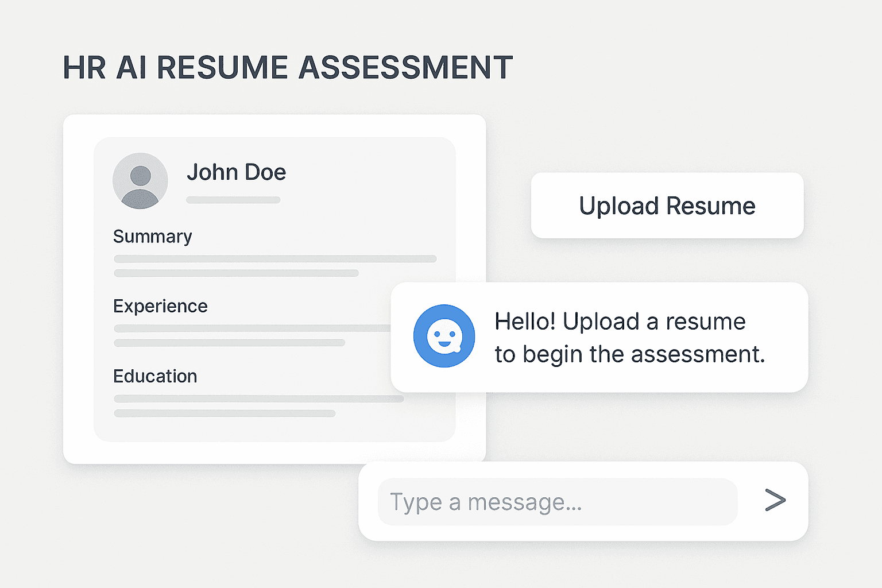Click the first Experience placeholder line

[253, 328]
